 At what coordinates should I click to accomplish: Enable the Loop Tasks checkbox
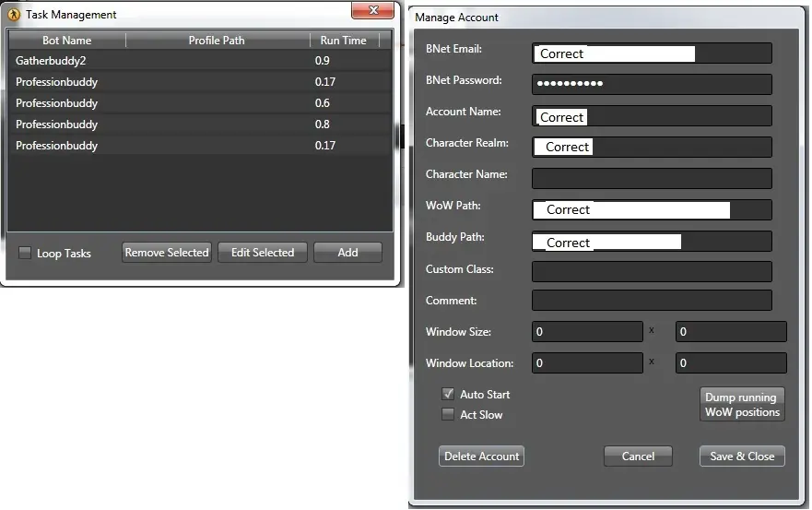25,253
